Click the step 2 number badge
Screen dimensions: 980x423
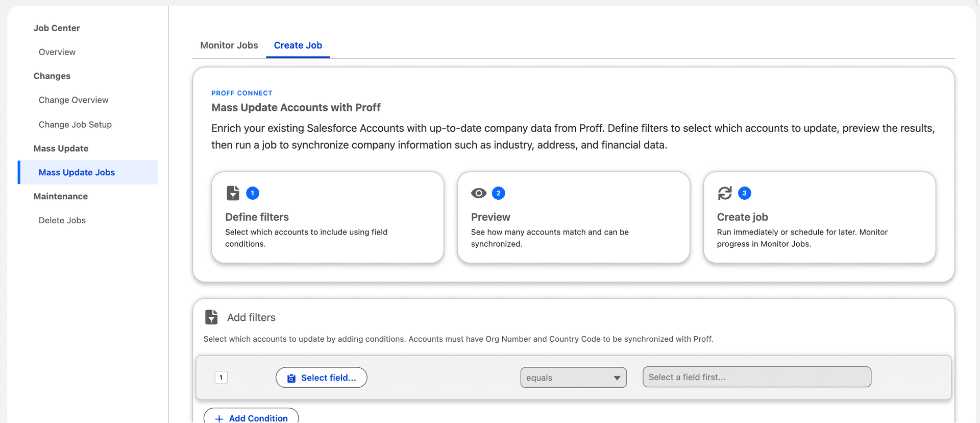(499, 193)
